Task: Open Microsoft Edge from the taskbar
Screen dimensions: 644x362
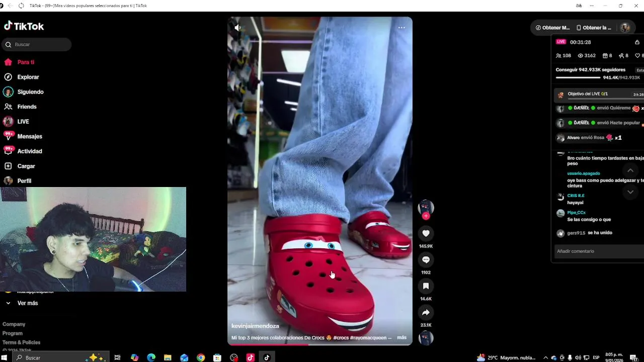Action: (x=151, y=357)
